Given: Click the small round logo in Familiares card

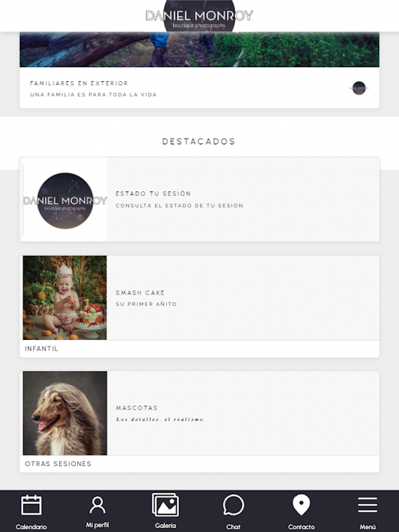Looking at the screenshot, I should [359, 88].
